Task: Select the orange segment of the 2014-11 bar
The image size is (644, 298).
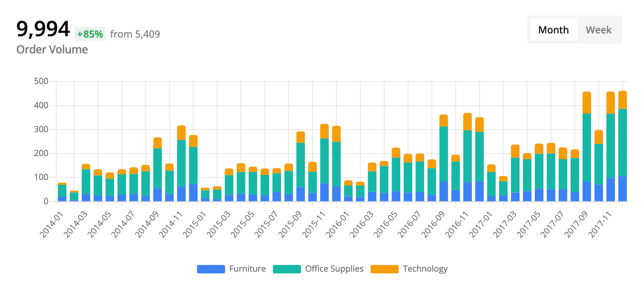Action: tap(181, 132)
